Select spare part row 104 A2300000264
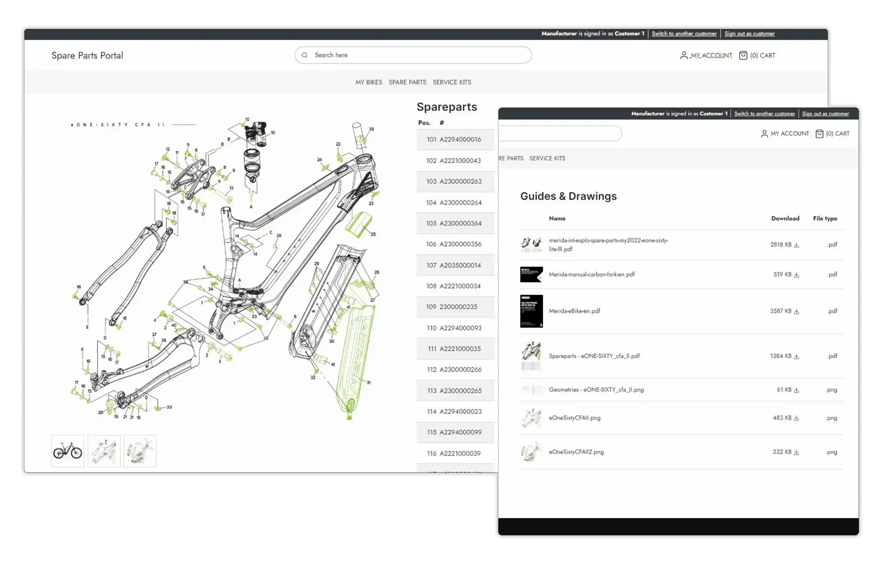The image size is (882, 588). 455,203
